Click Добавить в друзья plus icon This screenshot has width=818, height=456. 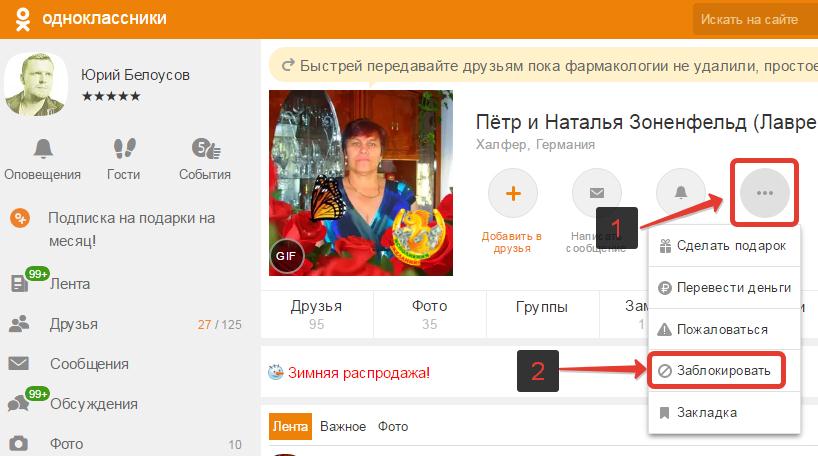pyautogui.click(x=513, y=193)
